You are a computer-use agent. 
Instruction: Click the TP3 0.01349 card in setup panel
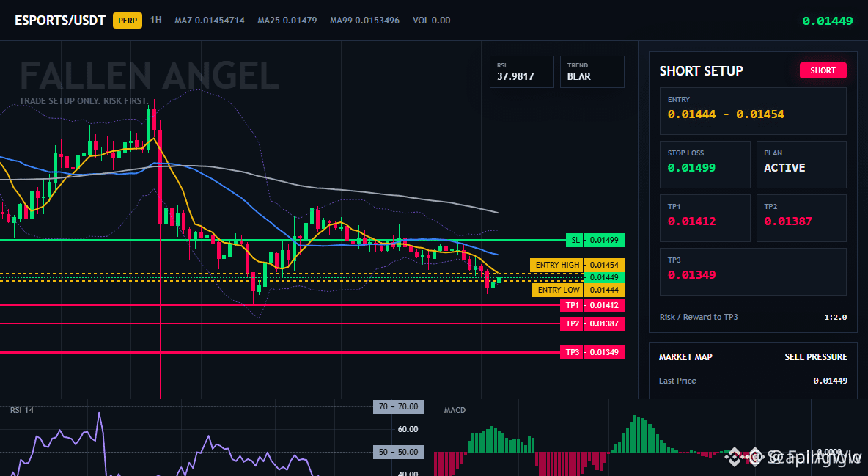pyautogui.click(x=753, y=271)
